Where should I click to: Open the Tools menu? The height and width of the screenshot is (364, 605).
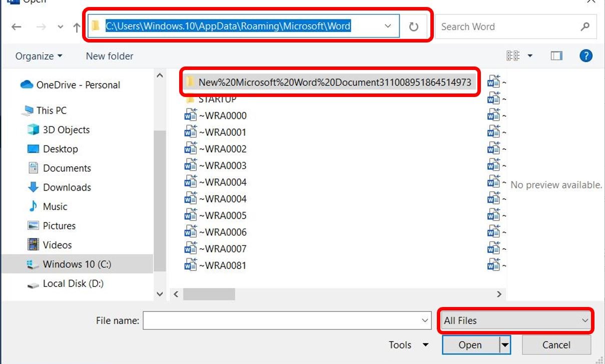coord(409,345)
